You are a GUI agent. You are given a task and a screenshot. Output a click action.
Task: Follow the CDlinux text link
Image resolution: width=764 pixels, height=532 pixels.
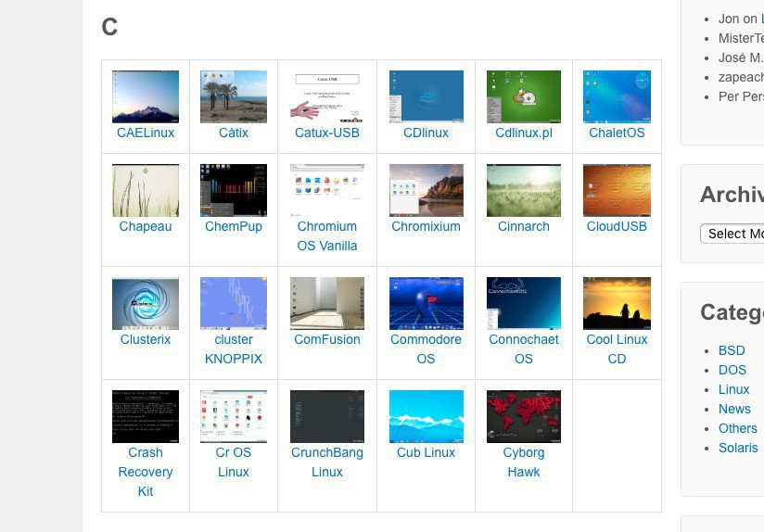426,133
